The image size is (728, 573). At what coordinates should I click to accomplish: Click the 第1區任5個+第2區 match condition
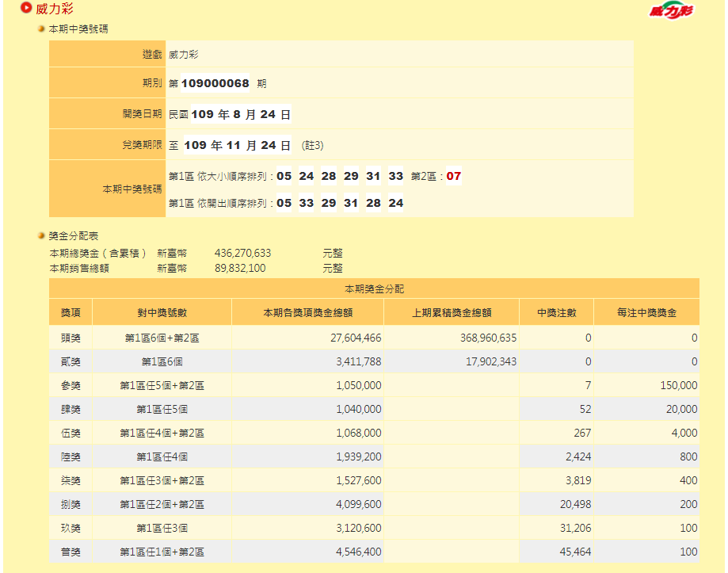tap(162, 385)
